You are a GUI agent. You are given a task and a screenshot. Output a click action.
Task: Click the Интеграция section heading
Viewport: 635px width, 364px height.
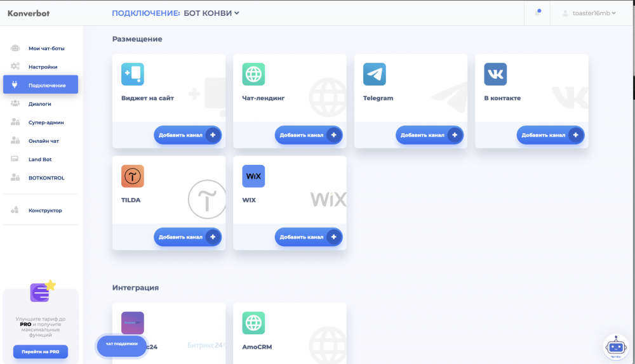pos(135,287)
